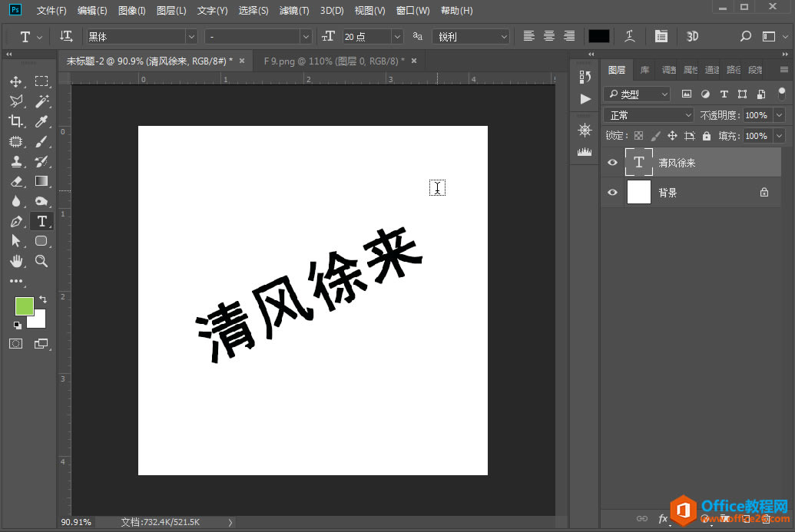Open the 窗口(W) menu
The image size is (795, 532).
pos(412,11)
